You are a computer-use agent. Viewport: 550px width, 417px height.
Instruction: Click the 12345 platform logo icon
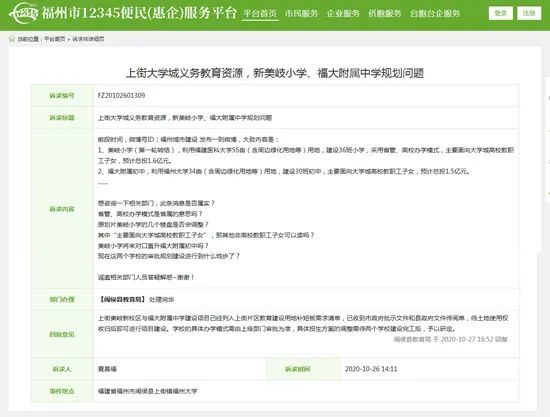point(23,13)
